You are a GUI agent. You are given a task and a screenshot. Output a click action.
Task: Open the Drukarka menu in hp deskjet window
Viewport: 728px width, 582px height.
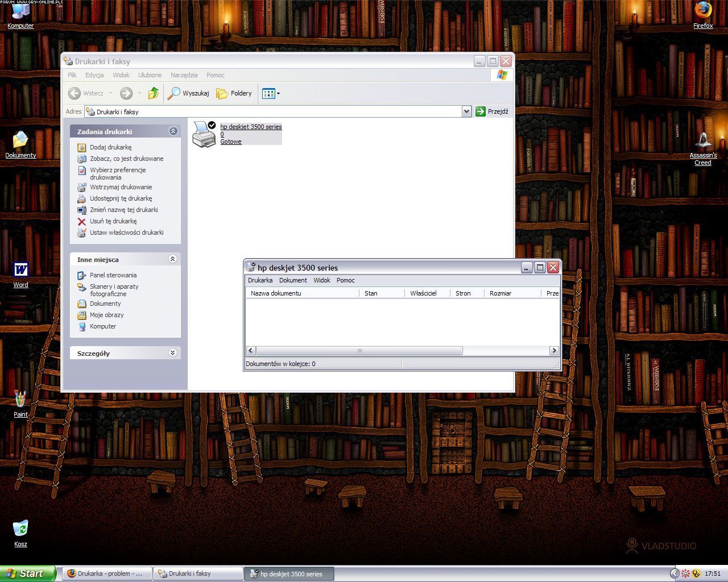[260, 280]
